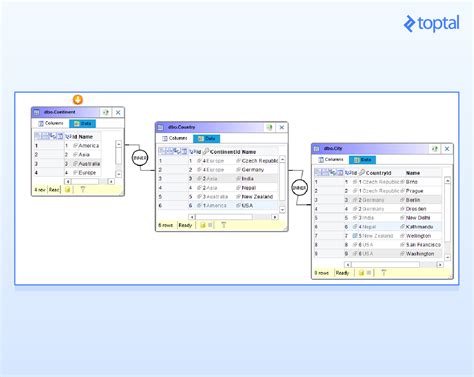Screen dimensions: 474x377
Task: Click the gray stop icon in dbo.City status bar
Action: tap(369, 273)
